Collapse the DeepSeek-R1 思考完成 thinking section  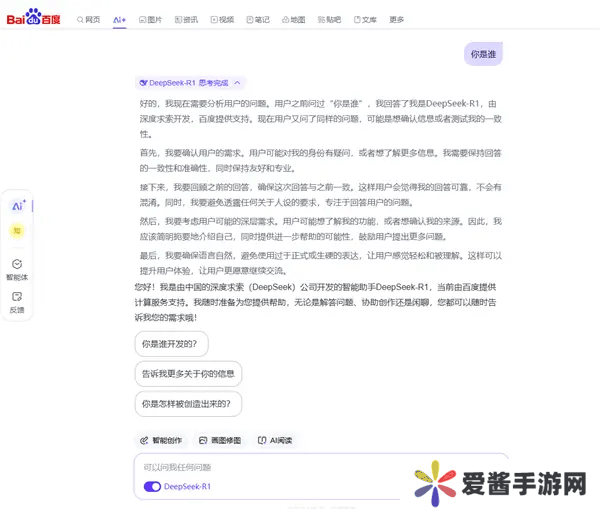[238, 84]
